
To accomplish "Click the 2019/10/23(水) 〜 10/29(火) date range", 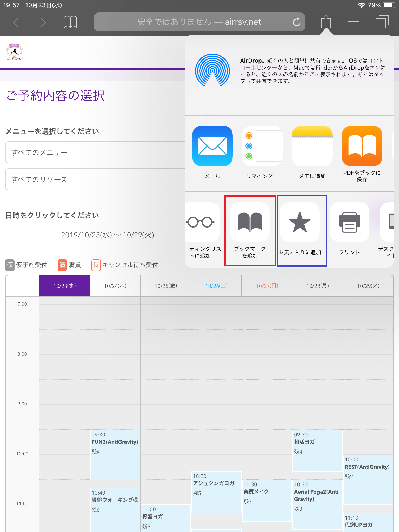I will point(108,235).
